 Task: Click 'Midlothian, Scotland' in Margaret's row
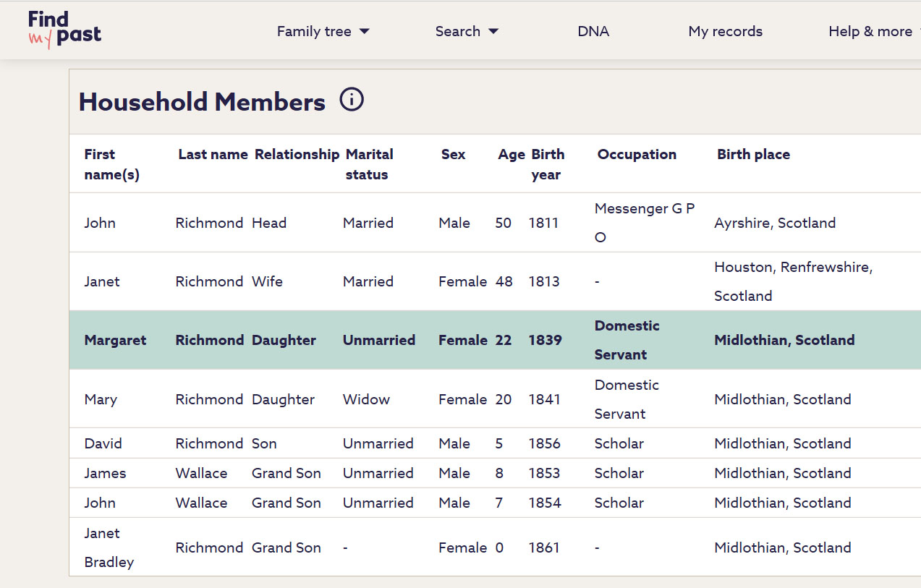(x=784, y=340)
